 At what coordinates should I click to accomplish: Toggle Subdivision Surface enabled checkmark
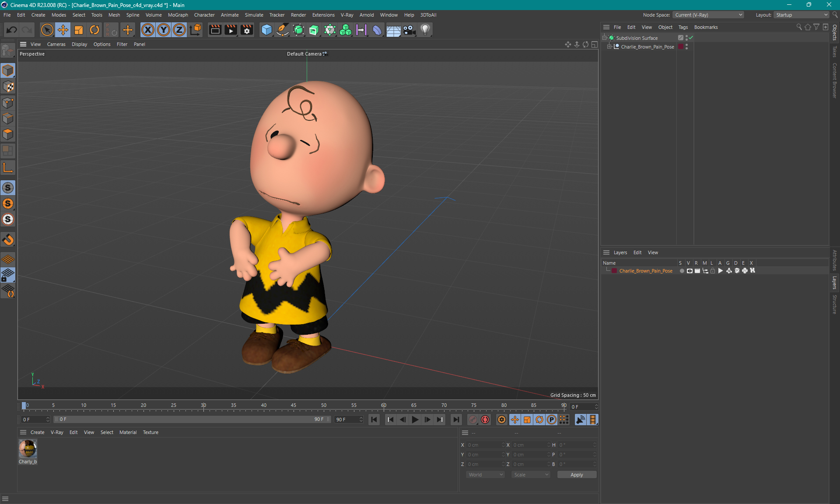tap(691, 38)
